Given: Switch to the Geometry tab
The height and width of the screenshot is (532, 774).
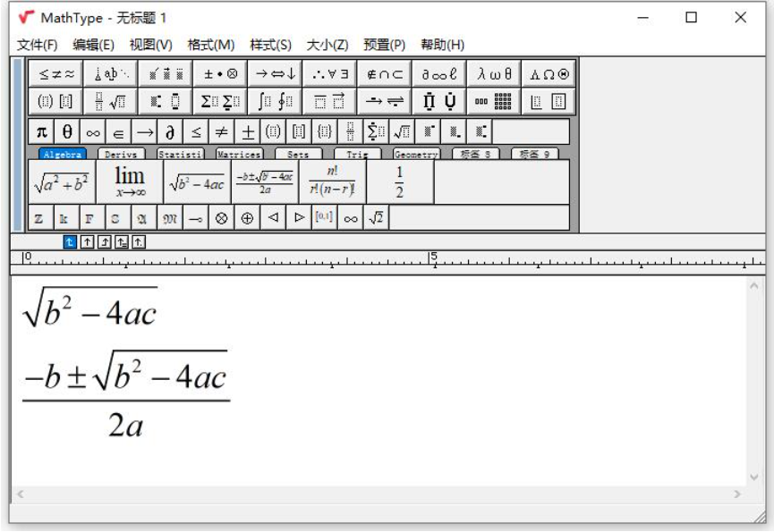Looking at the screenshot, I should [416, 155].
